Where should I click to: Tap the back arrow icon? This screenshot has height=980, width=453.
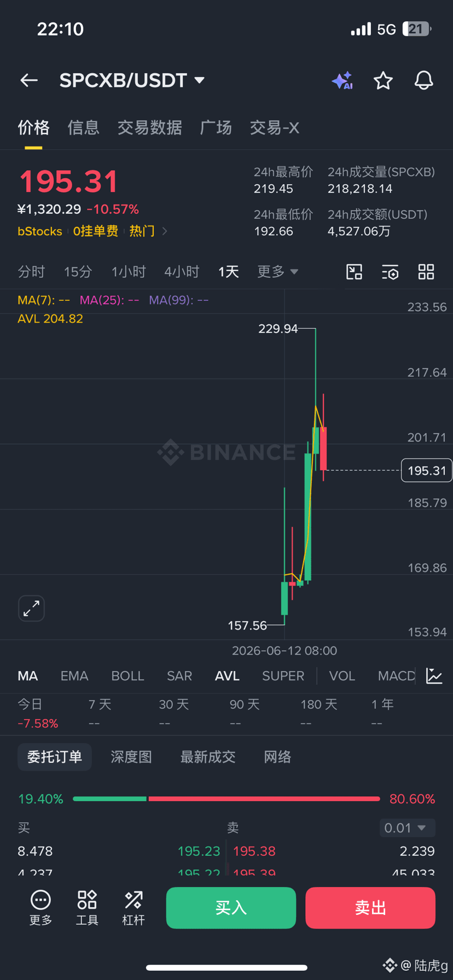tap(29, 80)
